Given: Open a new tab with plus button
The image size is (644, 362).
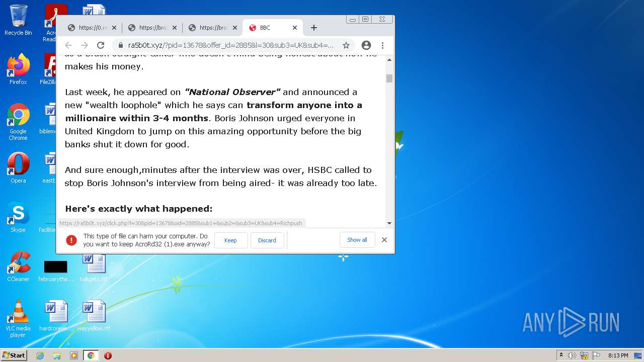Looking at the screenshot, I should click(x=314, y=28).
